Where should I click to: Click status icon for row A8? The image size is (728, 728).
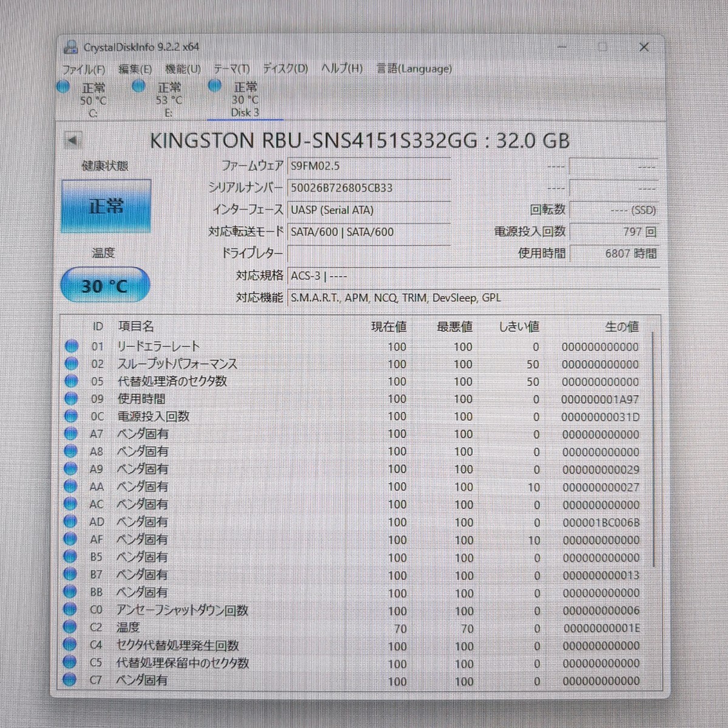(71, 451)
